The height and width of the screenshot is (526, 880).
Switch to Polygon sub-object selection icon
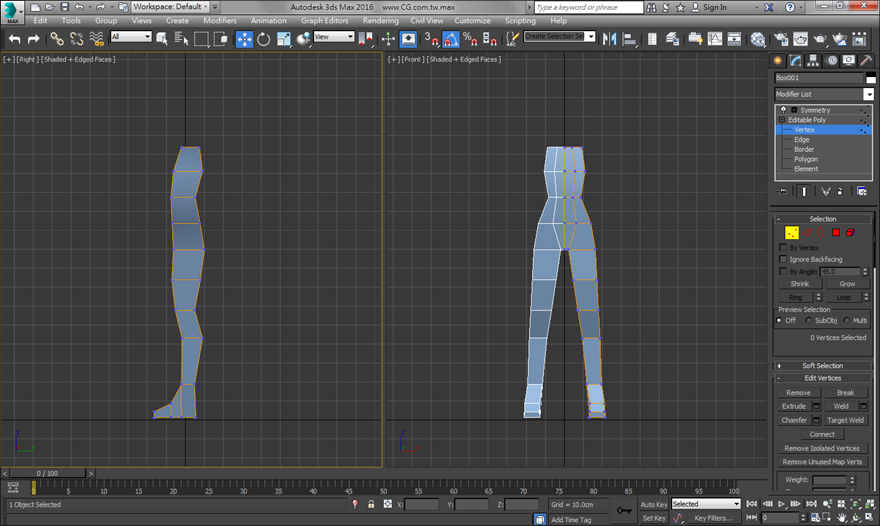pos(836,233)
